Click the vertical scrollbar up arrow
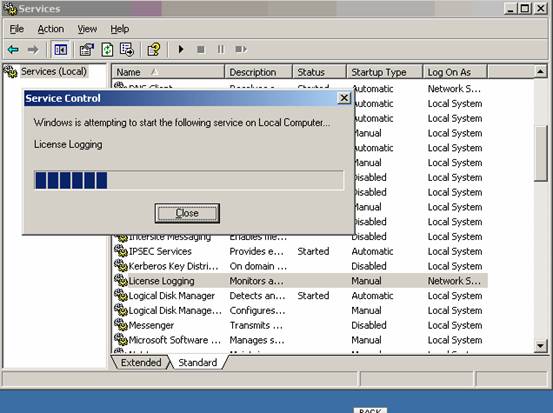The width and height of the screenshot is (553, 413). (540, 72)
